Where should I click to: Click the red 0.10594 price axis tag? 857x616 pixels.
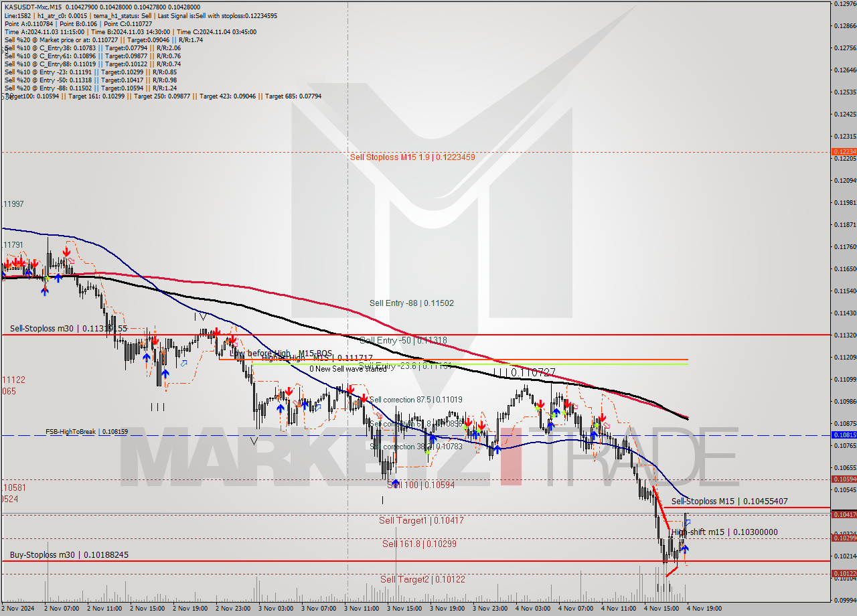coord(844,479)
